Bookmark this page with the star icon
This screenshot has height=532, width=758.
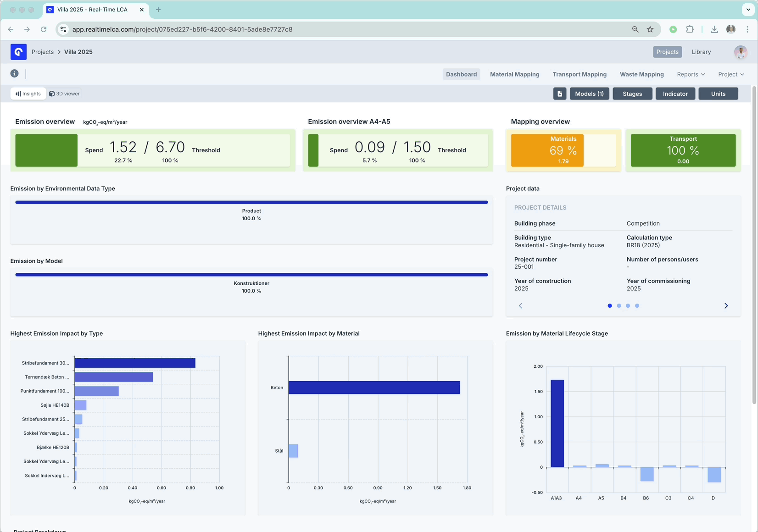pyautogui.click(x=650, y=29)
